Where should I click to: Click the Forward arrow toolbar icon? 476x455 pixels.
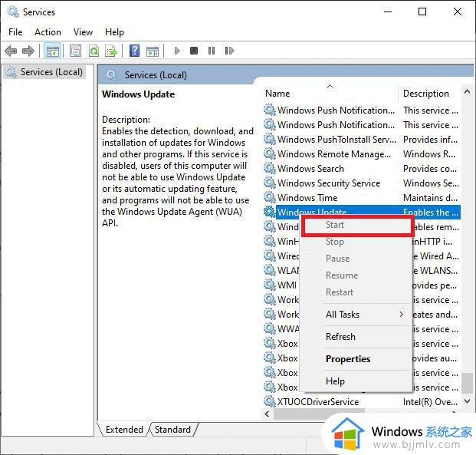coord(28,51)
